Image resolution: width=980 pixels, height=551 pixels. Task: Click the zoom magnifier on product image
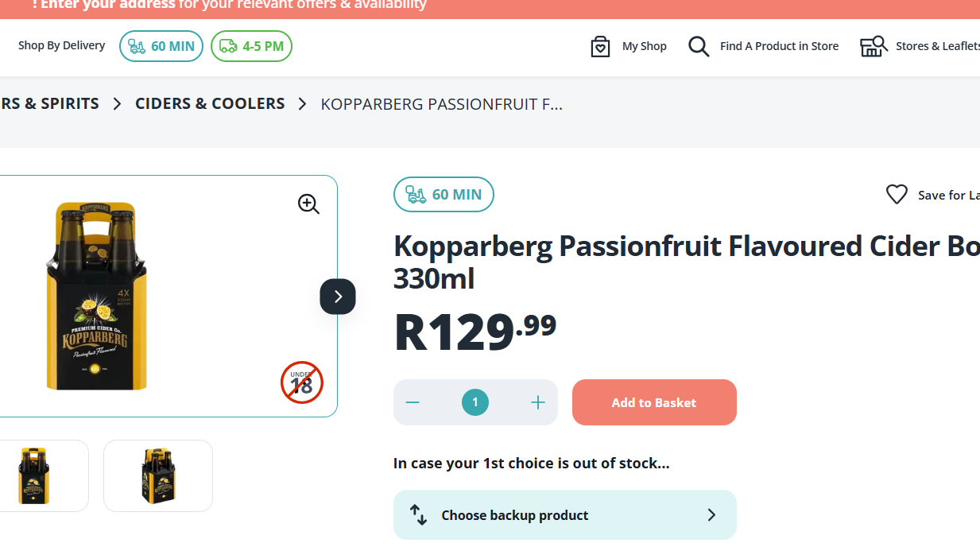[x=308, y=204]
